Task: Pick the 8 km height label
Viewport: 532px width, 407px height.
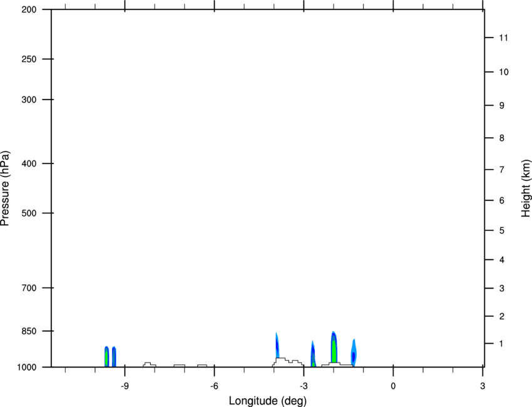Action: click(x=502, y=138)
